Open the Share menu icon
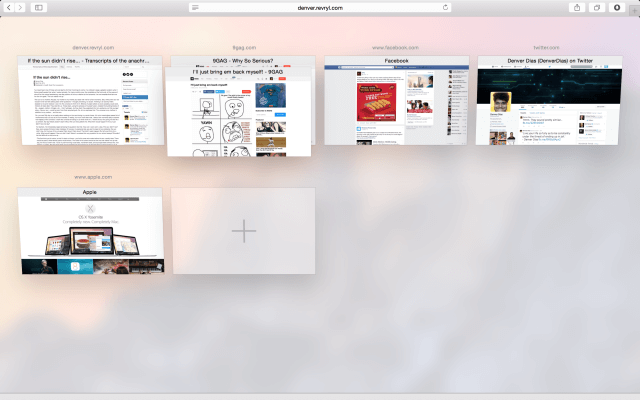 tap(577, 7)
